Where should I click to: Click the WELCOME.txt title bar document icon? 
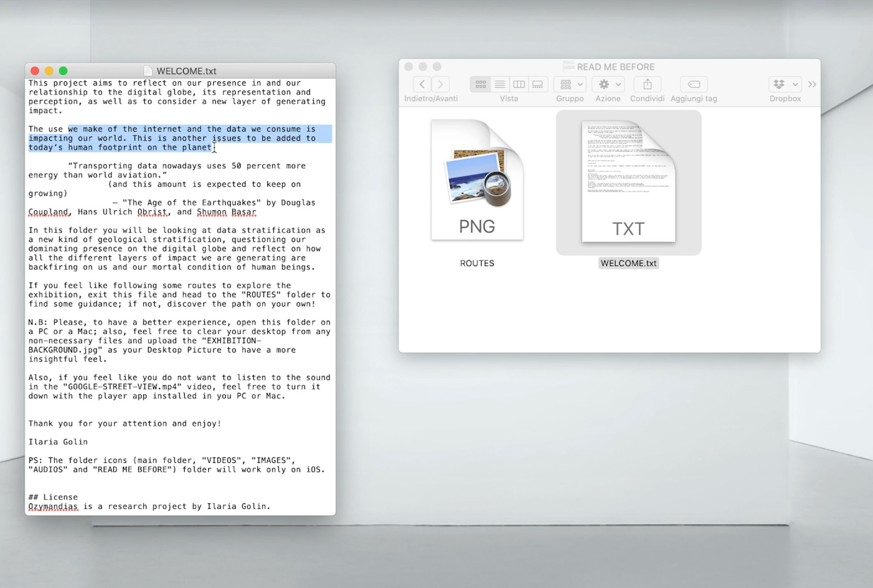[148, 71]
